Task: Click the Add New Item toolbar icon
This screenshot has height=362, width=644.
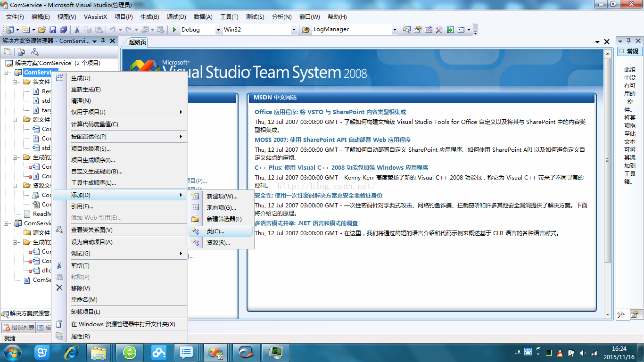Action: (25, 30)
